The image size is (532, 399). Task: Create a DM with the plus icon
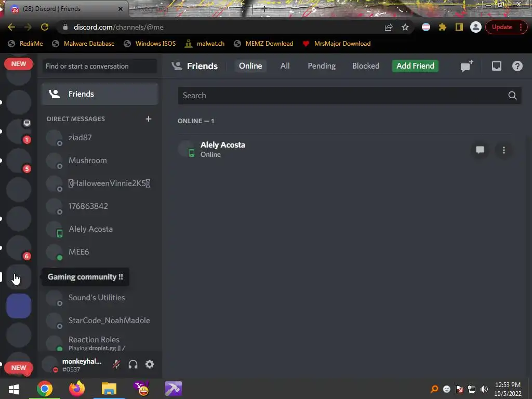click(x=149, y=119)
